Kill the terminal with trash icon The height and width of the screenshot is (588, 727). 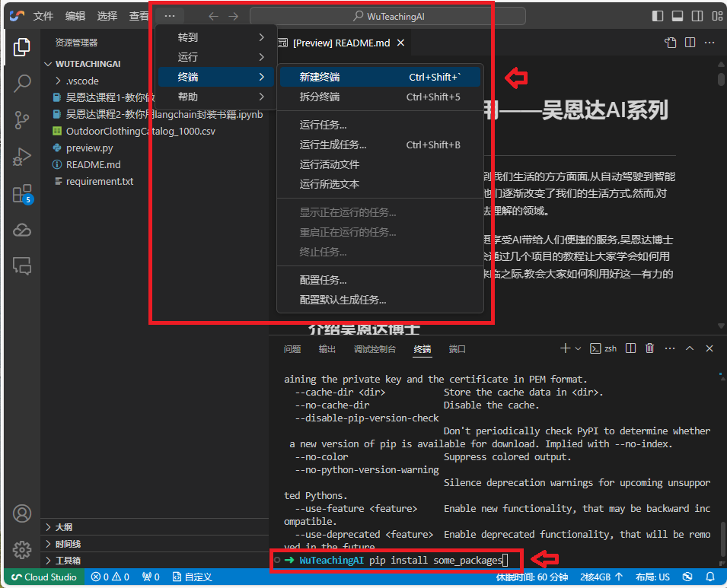tap(649, 348)
